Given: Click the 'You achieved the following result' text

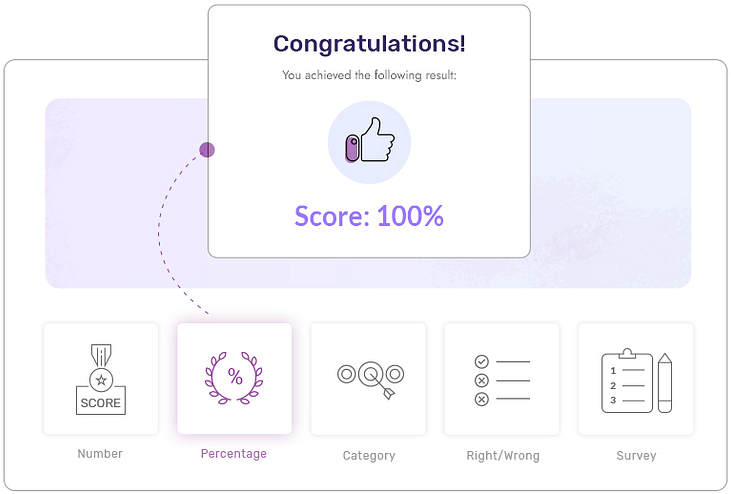Looking at the screenshot, I should 369,75.
